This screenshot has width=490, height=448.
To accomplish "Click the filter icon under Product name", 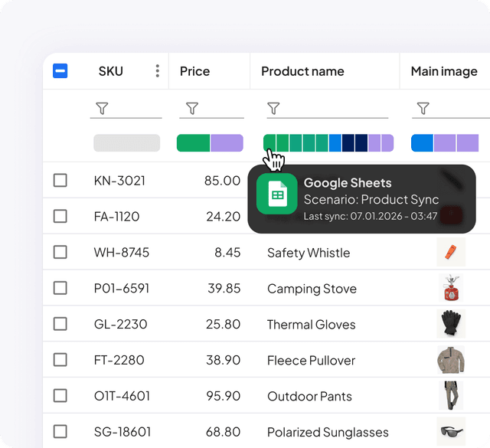I will coord(273,110).
